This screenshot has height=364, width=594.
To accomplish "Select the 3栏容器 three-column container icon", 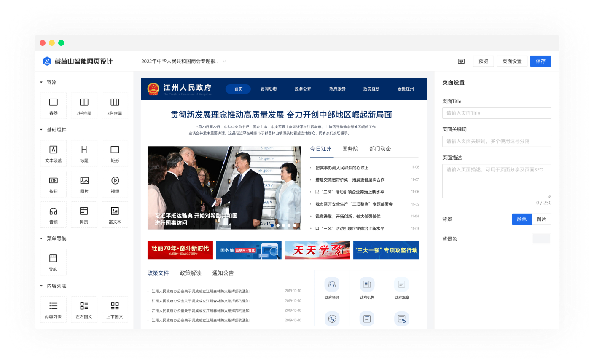I will [115, 106].
